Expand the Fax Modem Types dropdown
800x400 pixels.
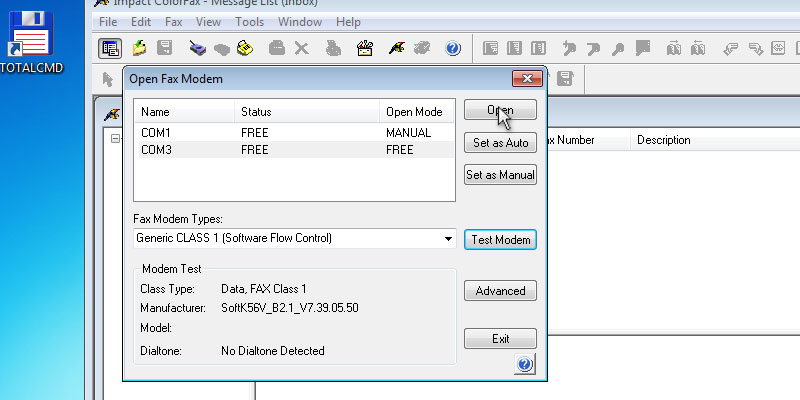448,239
